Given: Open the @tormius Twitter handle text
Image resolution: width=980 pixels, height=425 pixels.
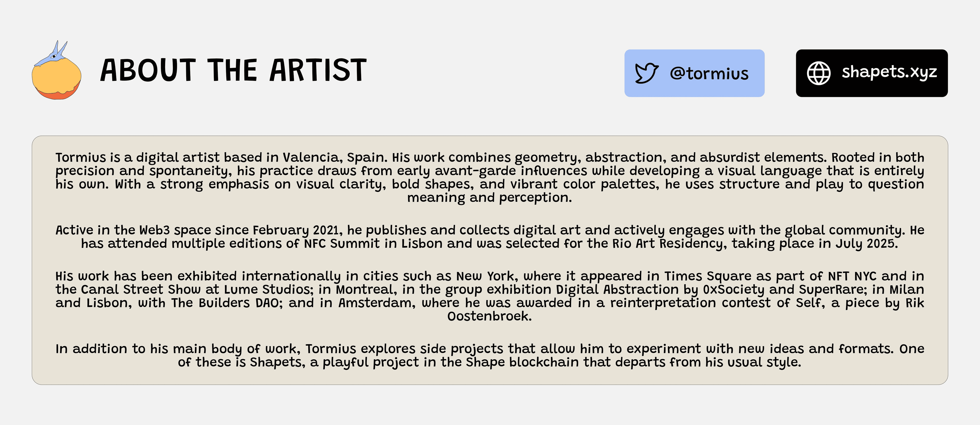Looking at the screenshot, I should 709,73.
